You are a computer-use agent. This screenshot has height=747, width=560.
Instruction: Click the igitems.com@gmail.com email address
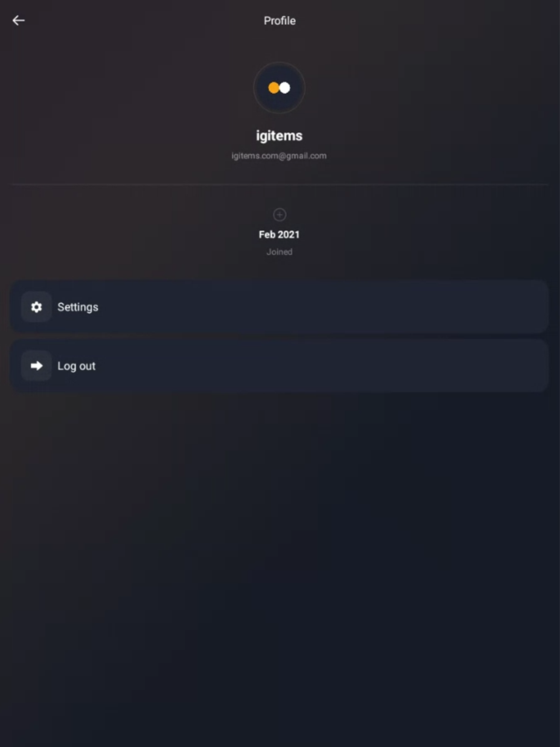tap(279, 156)
